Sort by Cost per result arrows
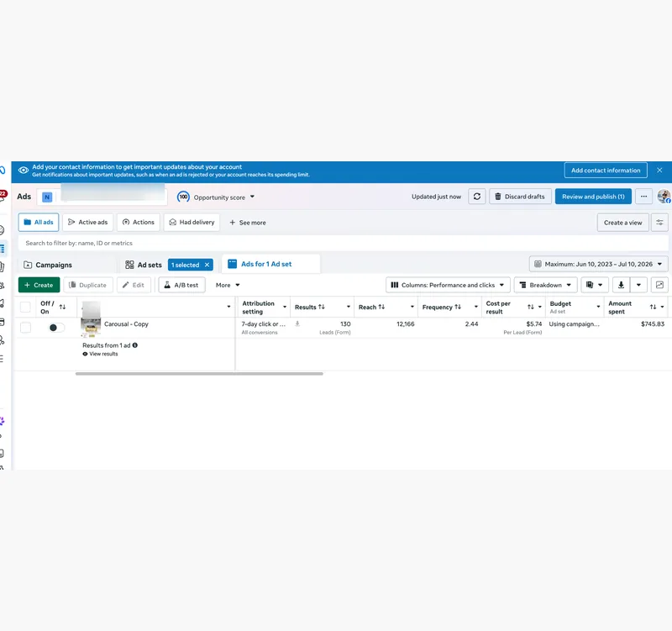The image size is (672, 631). tap(531, 307)
